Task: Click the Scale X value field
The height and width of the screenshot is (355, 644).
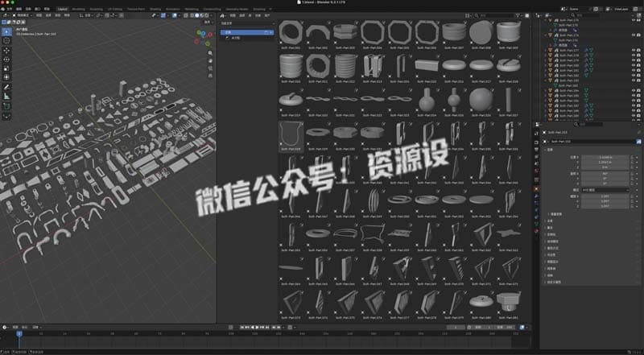Action: pos(605,196)
